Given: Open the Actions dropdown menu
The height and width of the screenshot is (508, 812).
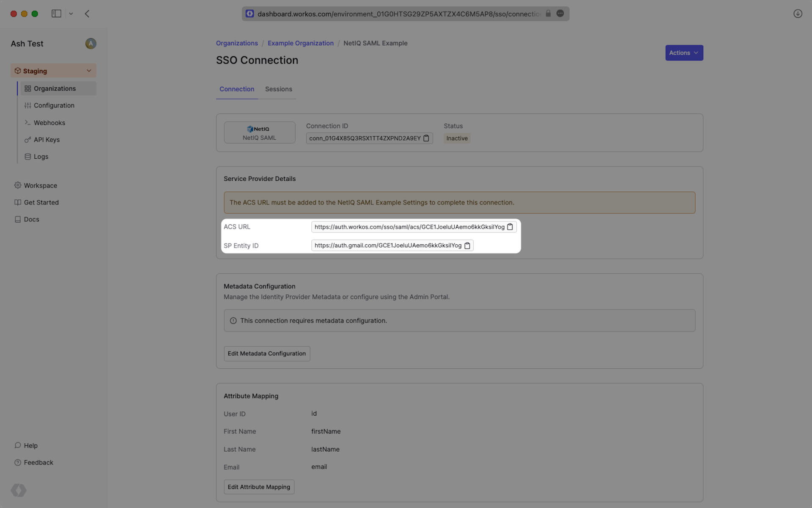Looking at the screenshot, I should 684,53.
